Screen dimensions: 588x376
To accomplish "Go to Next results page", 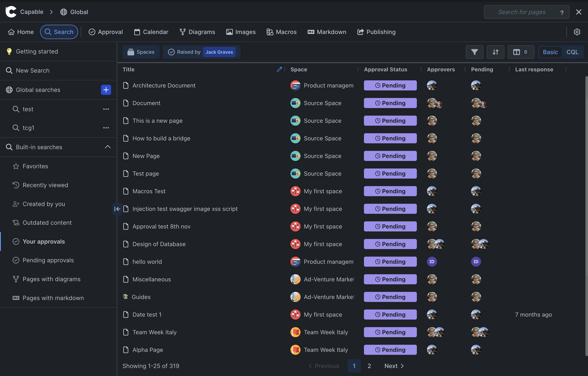I will tap(394, 366).
